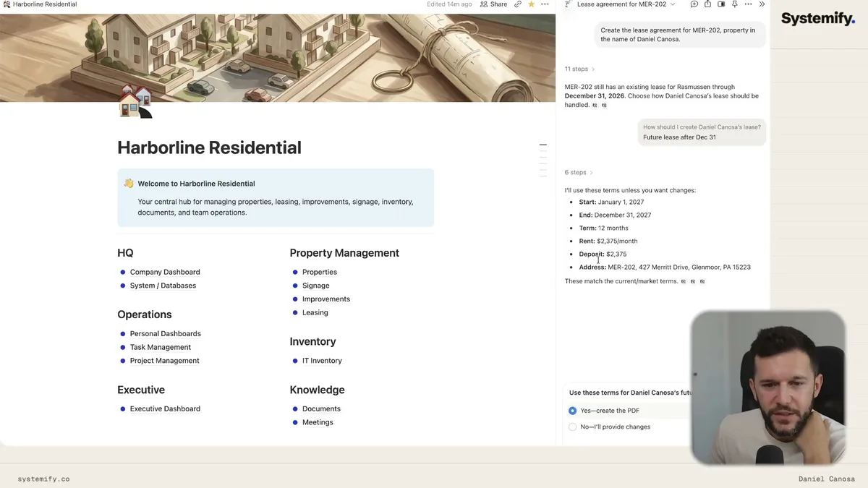
Task: Open System / Databases page
Action: 163,286
